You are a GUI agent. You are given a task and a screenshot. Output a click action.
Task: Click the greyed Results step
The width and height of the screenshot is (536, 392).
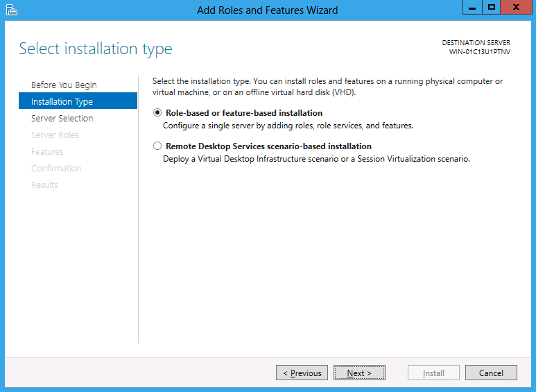44,185
